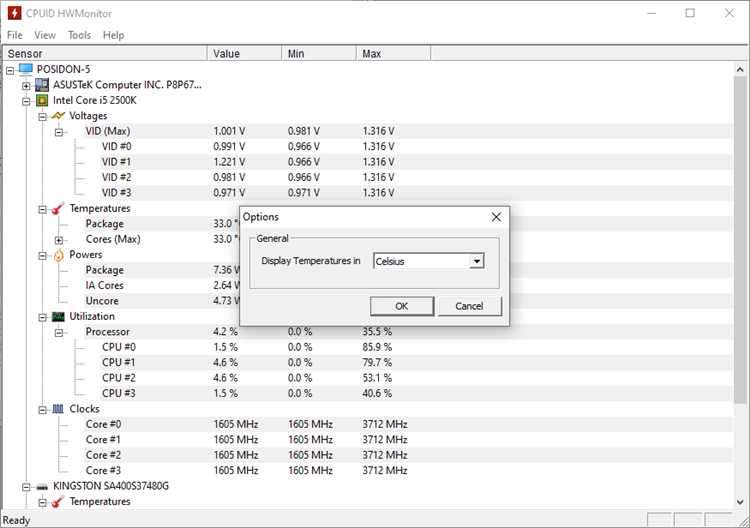
Task: Collapse the KINGSTON SA400S37480G node
Action: pos(26,487)
